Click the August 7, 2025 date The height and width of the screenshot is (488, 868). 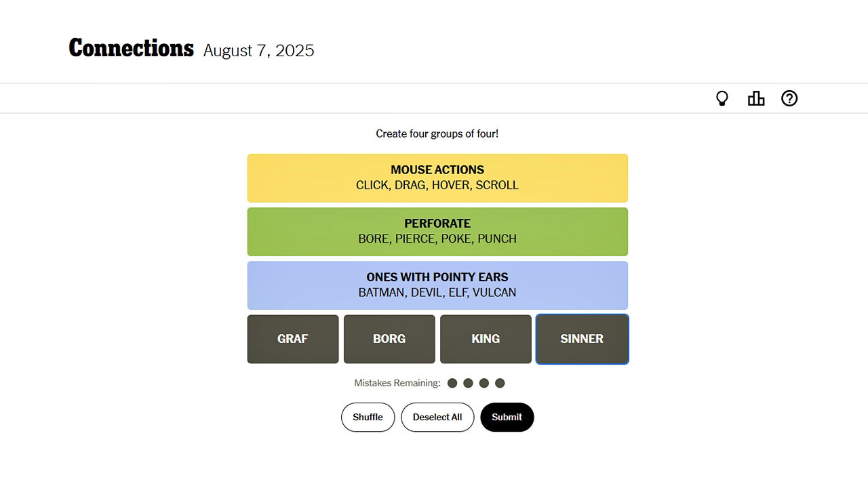click(x=258, y=51)
